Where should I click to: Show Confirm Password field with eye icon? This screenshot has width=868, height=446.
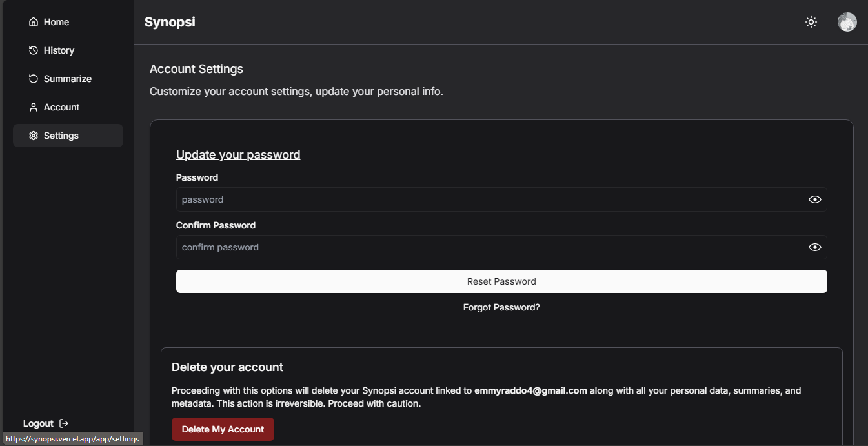pyautogui.click(x=815, y=247)
